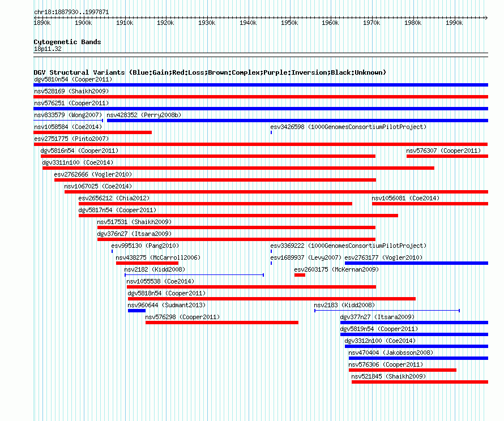504x421 pixels.
Task: Click nsv438275 (McCarroll2006) label
Action: coord(158,257)
